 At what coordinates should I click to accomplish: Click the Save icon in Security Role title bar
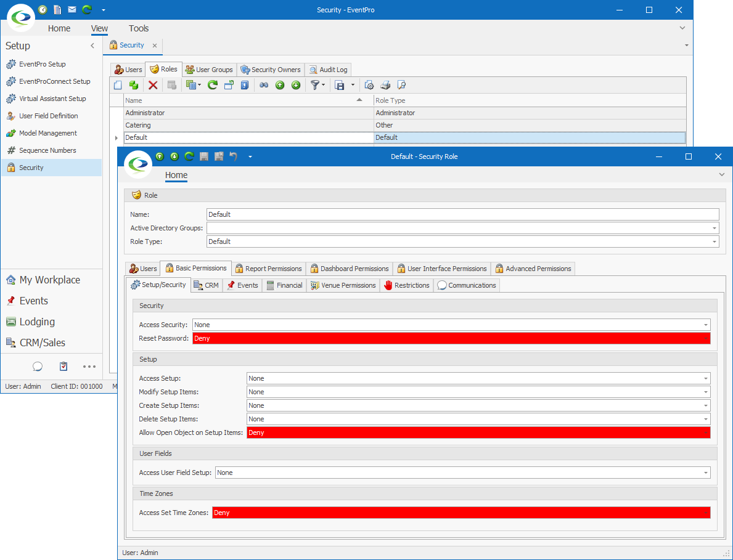coord(204,156)
